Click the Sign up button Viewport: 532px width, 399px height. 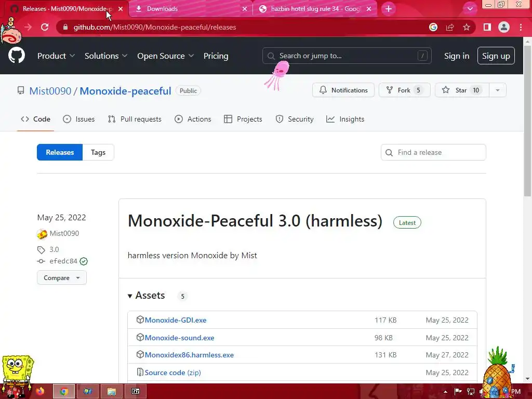click(496, 56)
